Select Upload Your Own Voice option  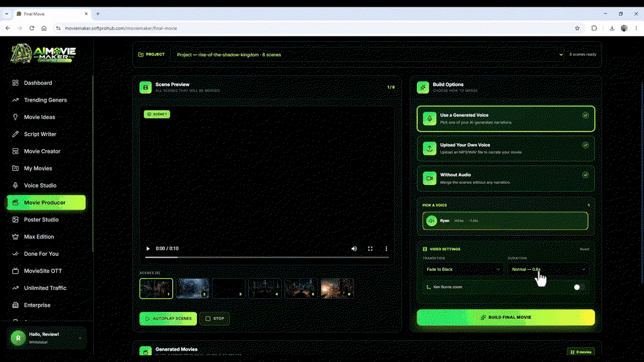505,148
